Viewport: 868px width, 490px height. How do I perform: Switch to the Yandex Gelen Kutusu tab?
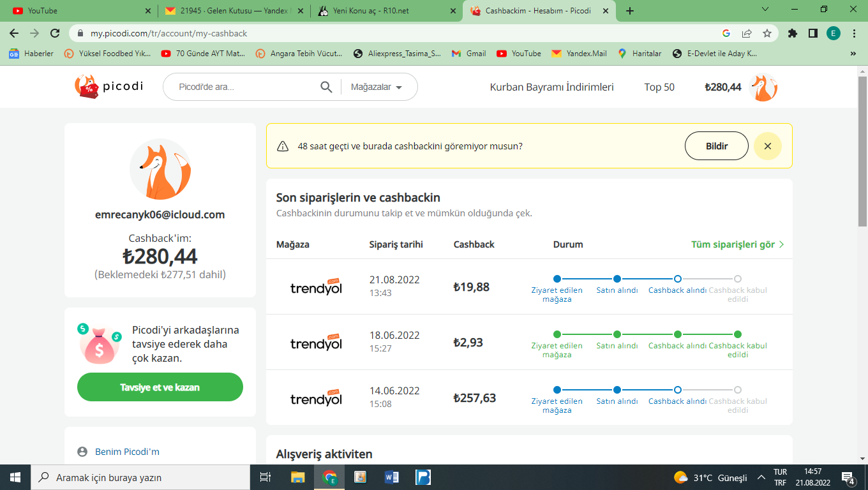coord(234,11)
